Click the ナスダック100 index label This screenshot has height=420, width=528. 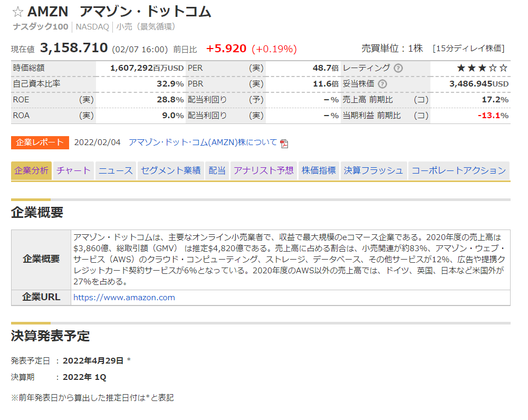pyautogui.click(x=41, y=27)
